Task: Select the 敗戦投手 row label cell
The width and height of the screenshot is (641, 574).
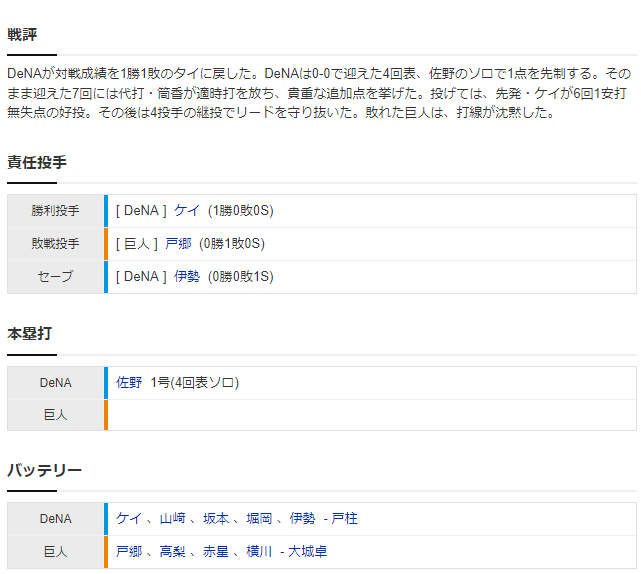Action: pyautogui.click(x=55, y=244)
